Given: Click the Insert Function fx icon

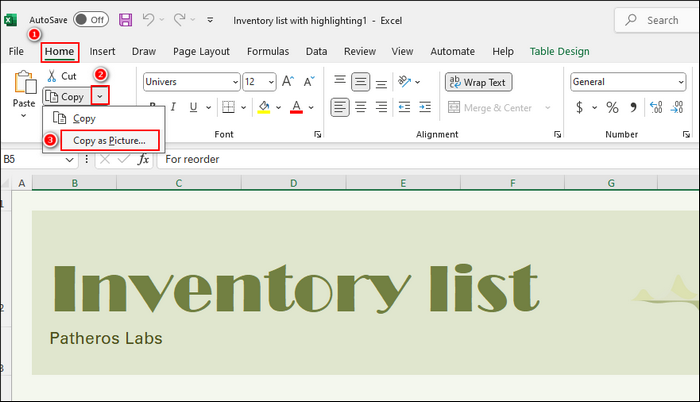Looking at the screenshot, I should [143, 159].
